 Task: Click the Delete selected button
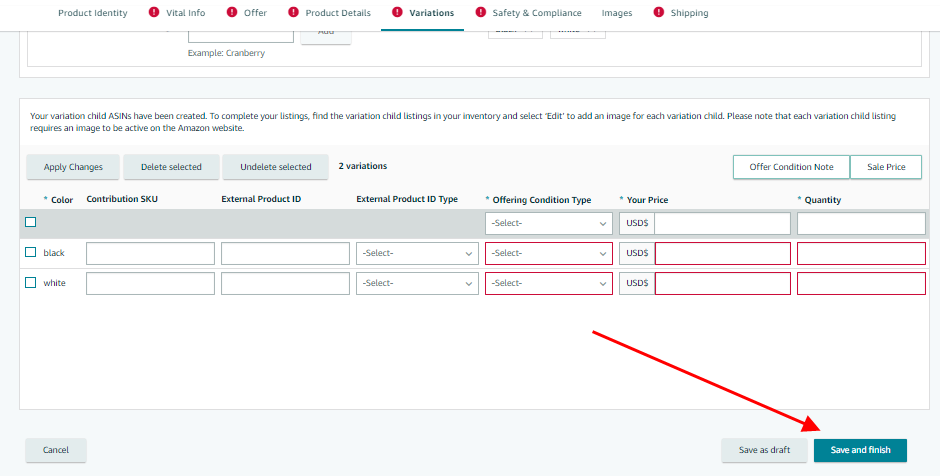tap(171, 167)
